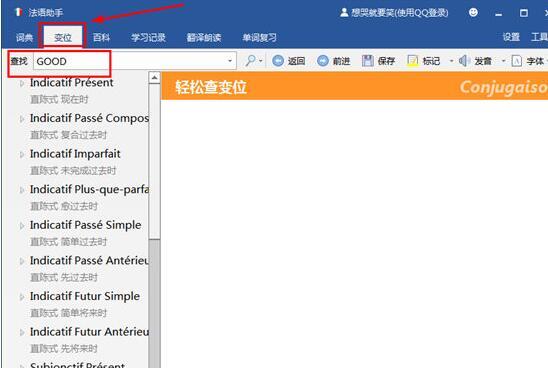Open the dropdown arrow next to 发音

[504, 61]
